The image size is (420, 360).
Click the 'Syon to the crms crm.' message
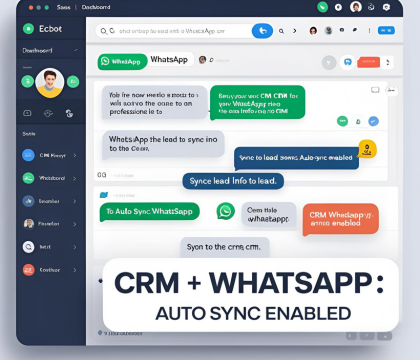225,247
